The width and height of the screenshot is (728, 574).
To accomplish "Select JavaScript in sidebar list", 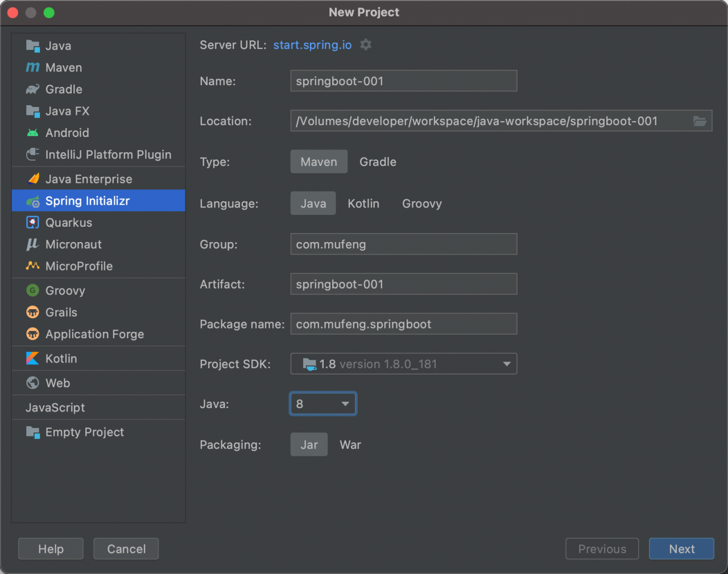I will coord(98,407).
